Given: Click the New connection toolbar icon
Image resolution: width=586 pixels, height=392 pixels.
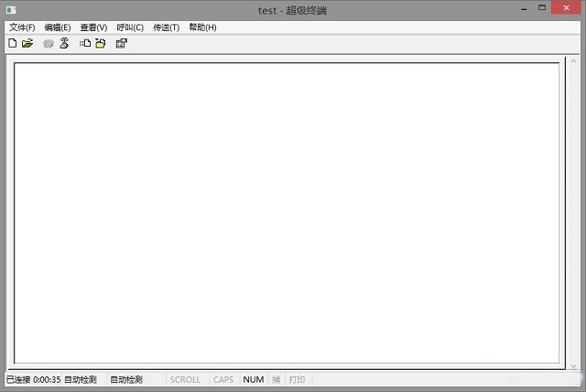Looking at the screenshot, I should 13,43.
